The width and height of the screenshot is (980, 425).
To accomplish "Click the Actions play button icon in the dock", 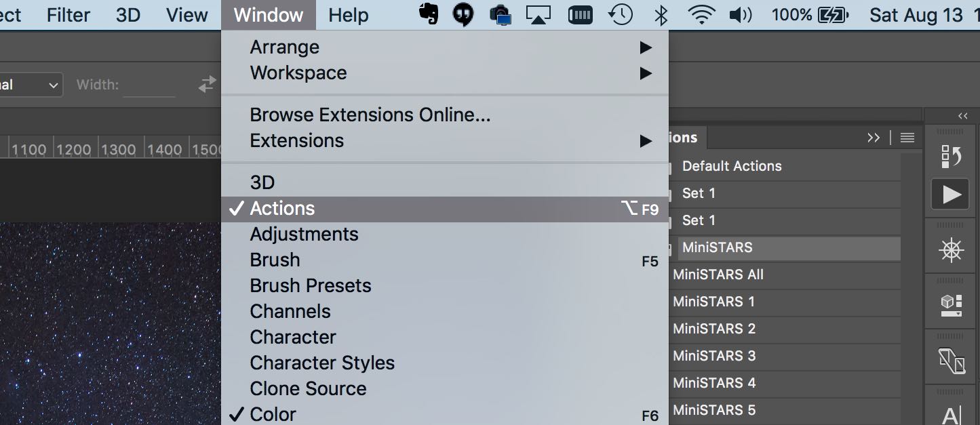I will coord(952,195).
